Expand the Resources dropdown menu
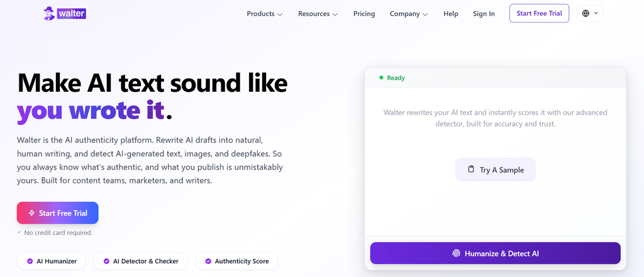644x277 pixels. click(318, 14)
